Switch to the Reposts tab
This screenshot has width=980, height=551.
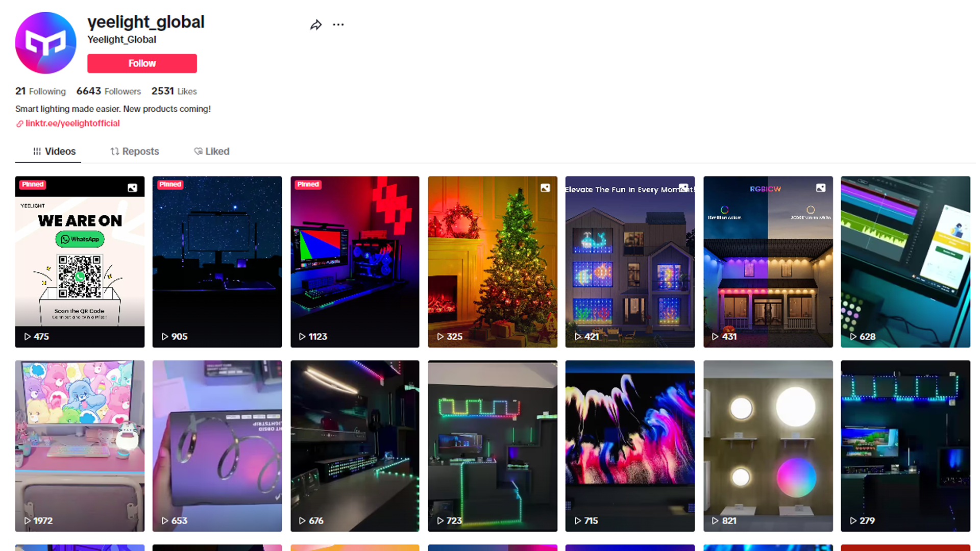(x=135, y=152)
